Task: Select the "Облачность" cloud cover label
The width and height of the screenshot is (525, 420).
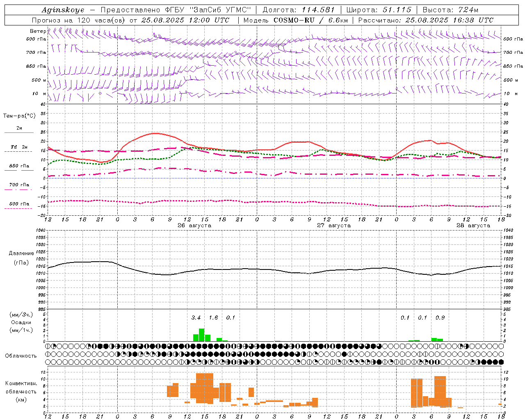Action: tap(21, 356)
